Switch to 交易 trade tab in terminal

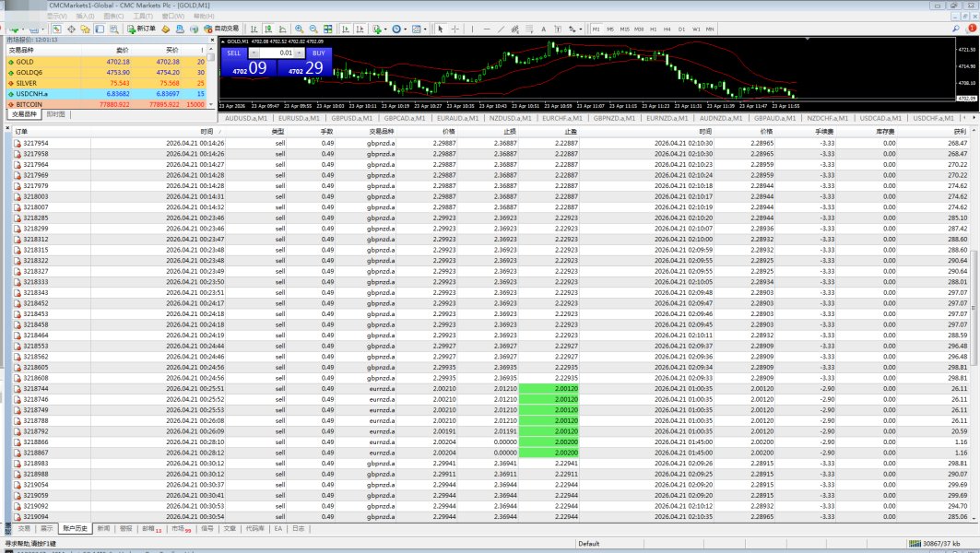pyautogui.click(x=24, y=529)
